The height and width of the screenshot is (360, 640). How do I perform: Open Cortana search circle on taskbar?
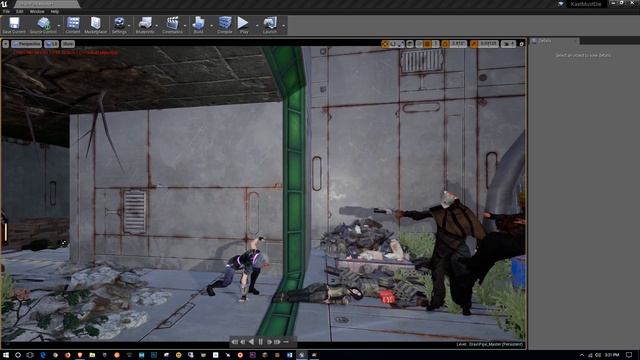[18, 355]
